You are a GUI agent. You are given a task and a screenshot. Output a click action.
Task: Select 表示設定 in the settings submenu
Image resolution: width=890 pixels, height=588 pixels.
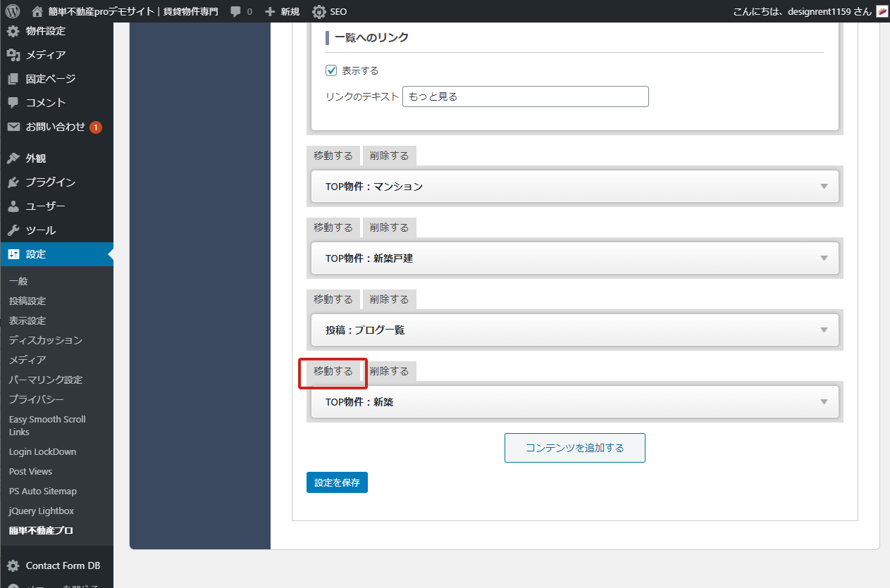click(x=27, y=320)
